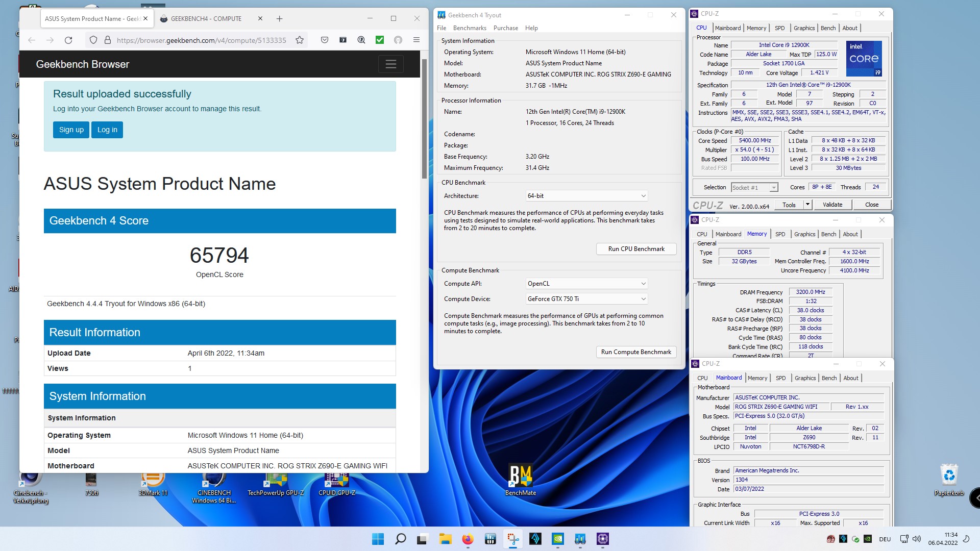
Task: Open the Socket #1 selection dropdown
Action: tap(754, 188)
